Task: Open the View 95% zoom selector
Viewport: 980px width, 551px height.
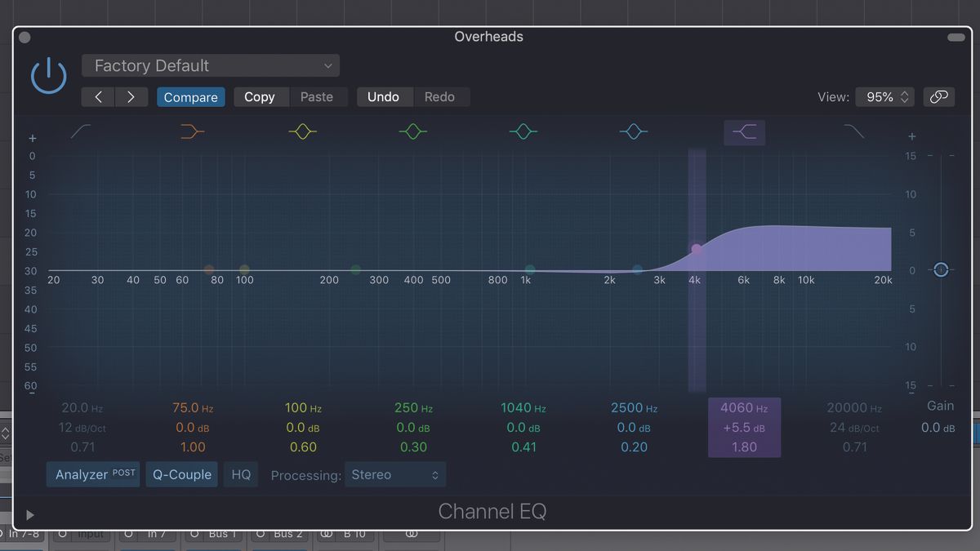Action: pos(884,96)
